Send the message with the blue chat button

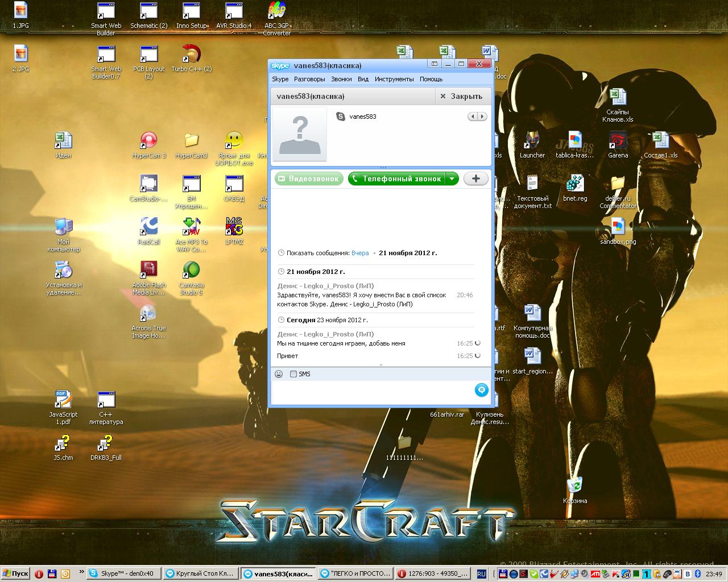pos(481,389)
